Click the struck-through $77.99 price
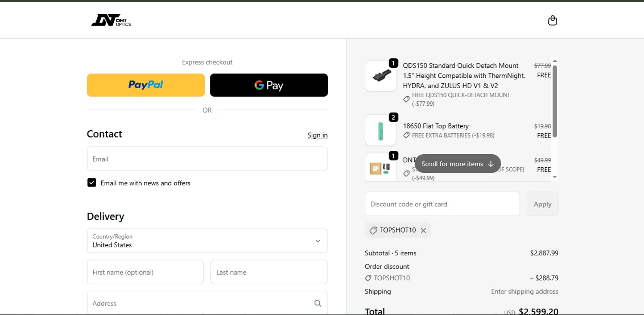Image resolution: width=644 pixels, height=315 pixels. [x=542, y=66]
